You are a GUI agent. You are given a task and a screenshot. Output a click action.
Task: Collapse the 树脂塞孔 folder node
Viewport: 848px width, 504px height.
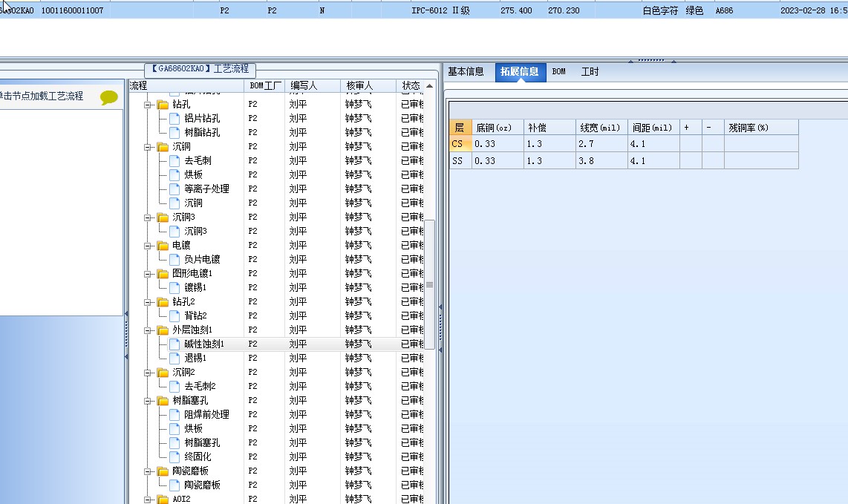pyautogui.click(x=147, y=401)
